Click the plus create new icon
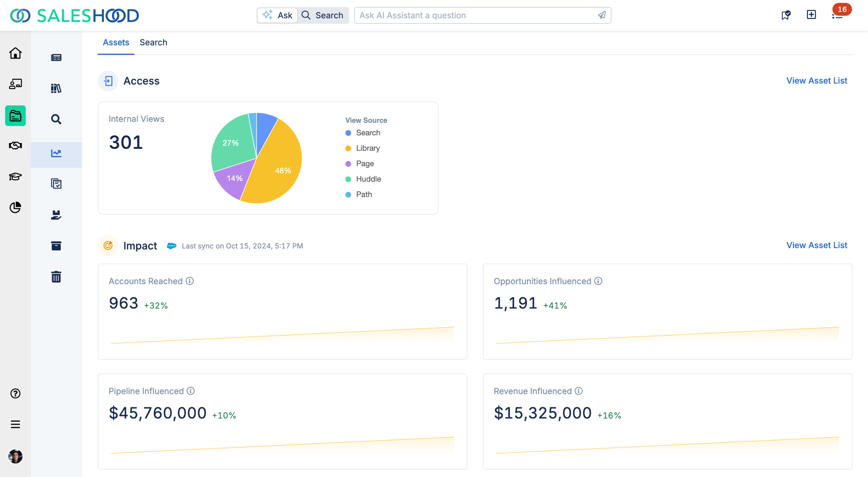 pyautogui.click(x=811, y=15)
